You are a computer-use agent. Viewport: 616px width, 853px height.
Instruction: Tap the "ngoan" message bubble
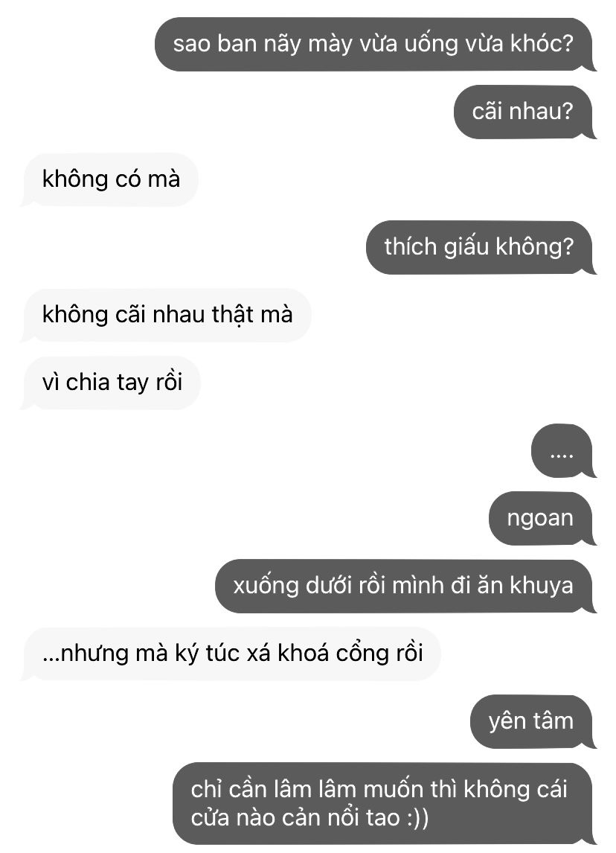[542, 518]
